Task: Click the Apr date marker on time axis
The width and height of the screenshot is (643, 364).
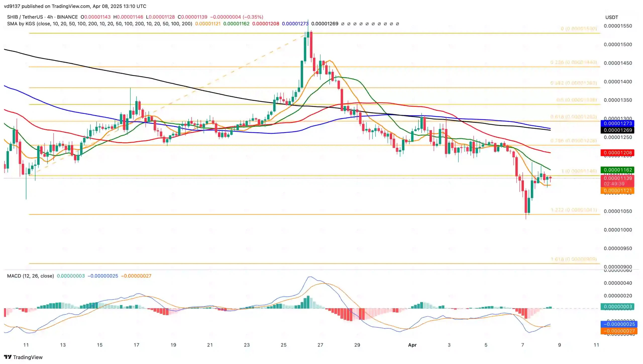Action: click(412, 345)
